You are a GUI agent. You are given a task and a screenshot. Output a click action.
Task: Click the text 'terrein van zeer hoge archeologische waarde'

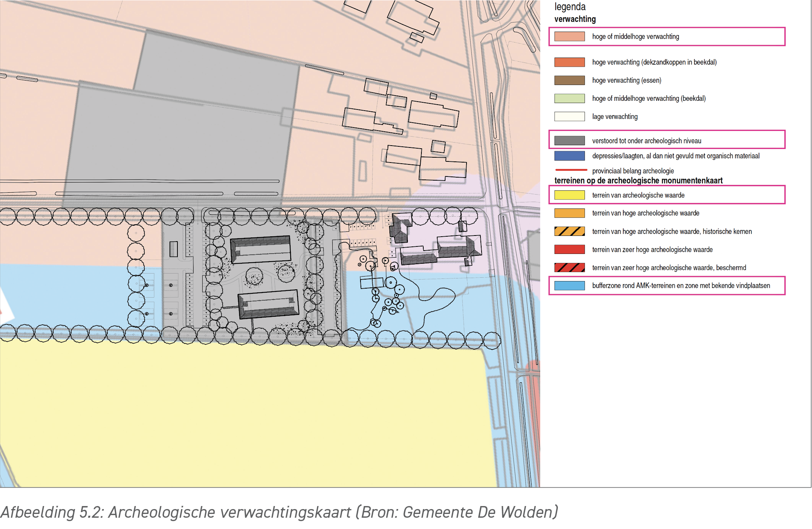(652, 249)
